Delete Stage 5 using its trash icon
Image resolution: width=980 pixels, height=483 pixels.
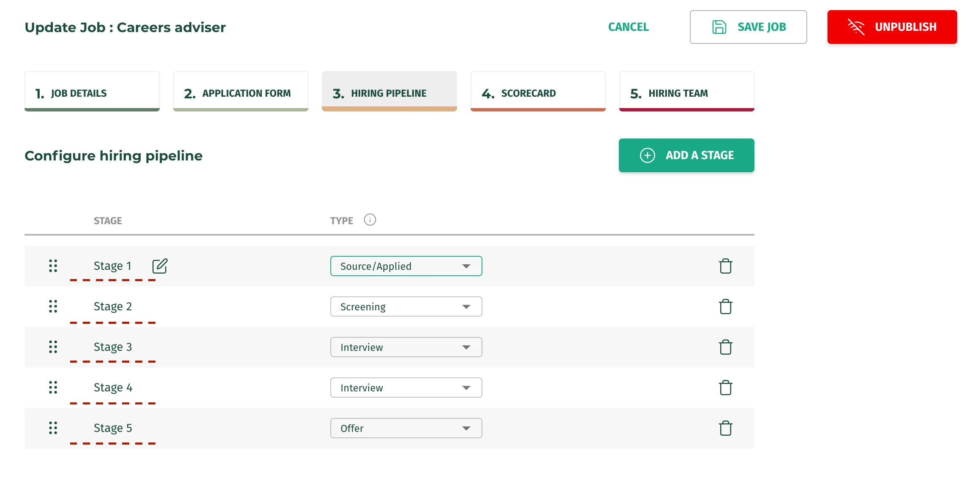(725, 428)
